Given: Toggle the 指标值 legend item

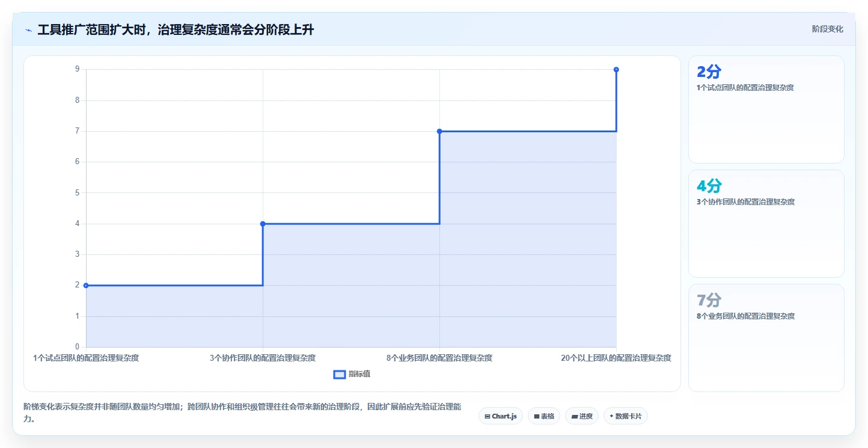Looking at the screenshot, I should click(x=352, y=374).
